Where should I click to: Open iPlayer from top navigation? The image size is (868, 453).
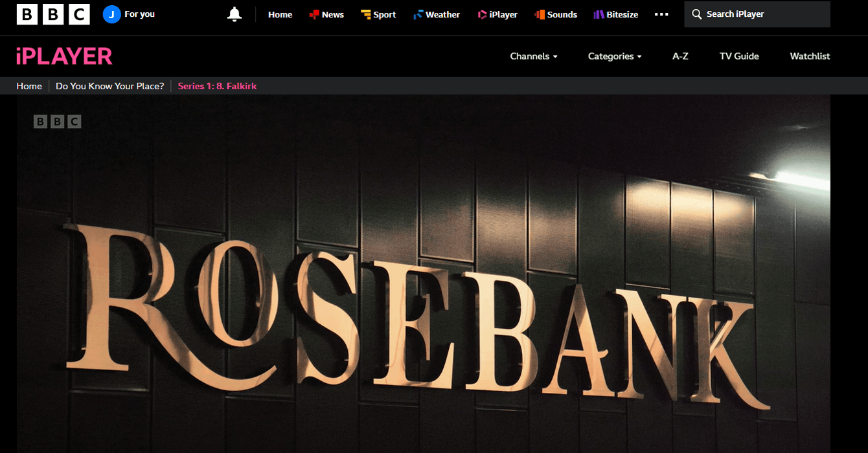tap(497, 14)
